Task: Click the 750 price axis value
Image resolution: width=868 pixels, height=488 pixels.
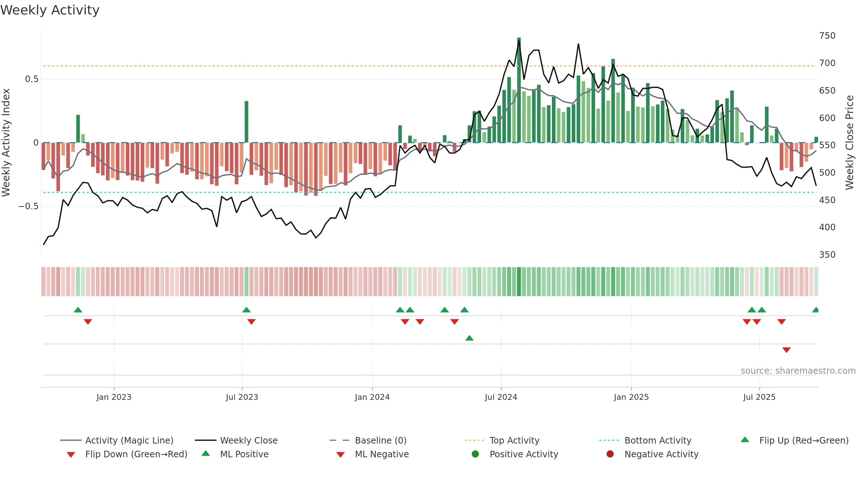Action: click(827, 36)
